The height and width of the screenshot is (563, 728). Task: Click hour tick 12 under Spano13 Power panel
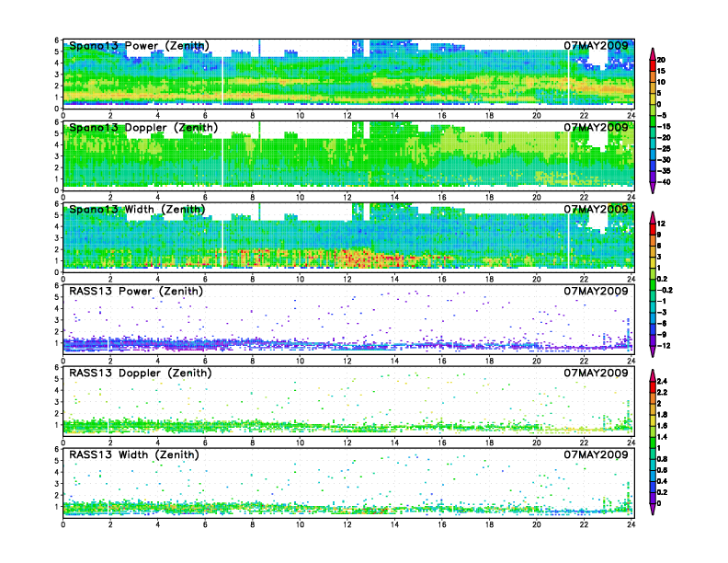coord(347,115)
